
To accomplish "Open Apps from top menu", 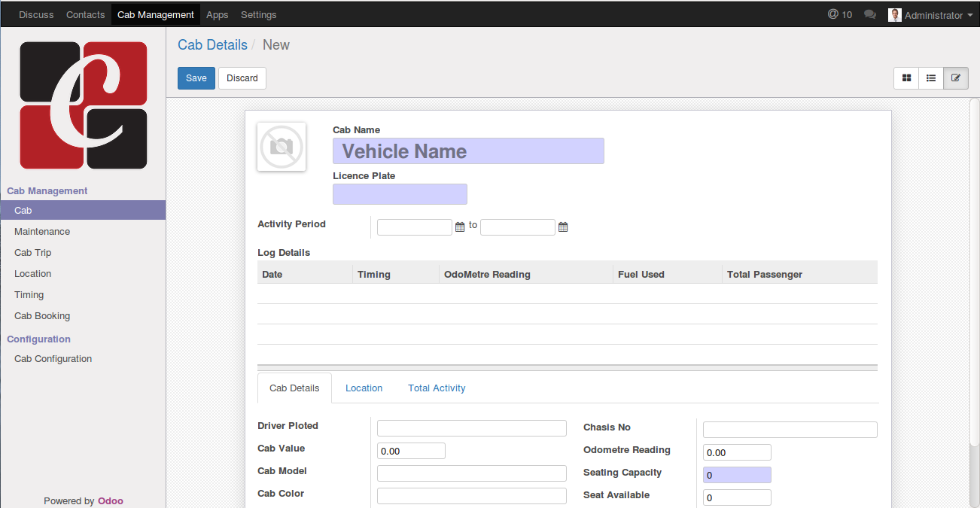I will [218, 15].
